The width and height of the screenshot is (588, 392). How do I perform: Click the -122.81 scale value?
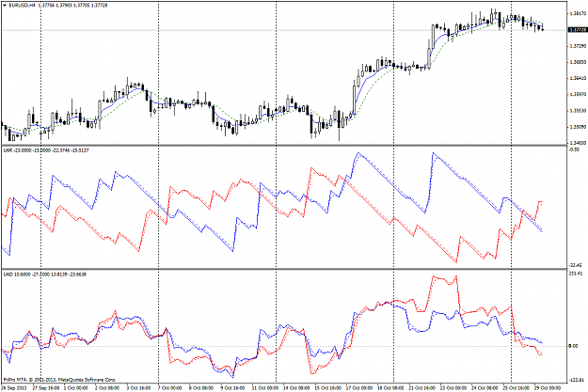[577, 380]
